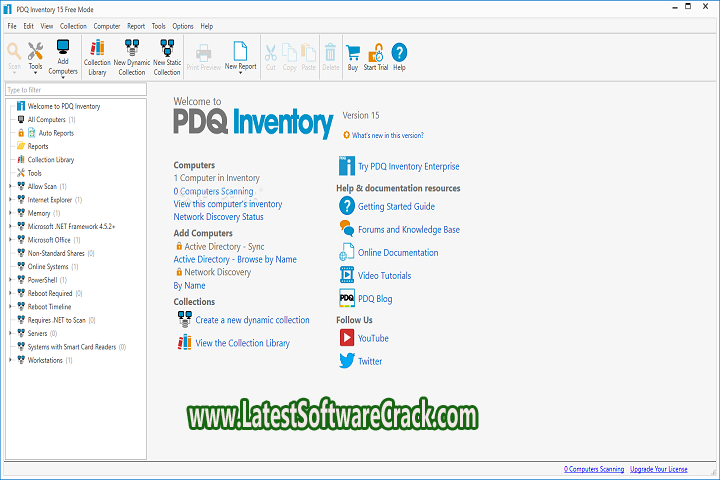
Task: Open the Options menu
Action: coord(183,26)
